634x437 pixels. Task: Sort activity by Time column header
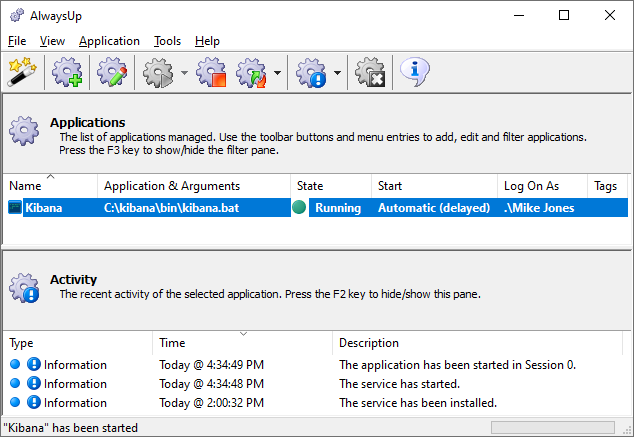[243, 342]
